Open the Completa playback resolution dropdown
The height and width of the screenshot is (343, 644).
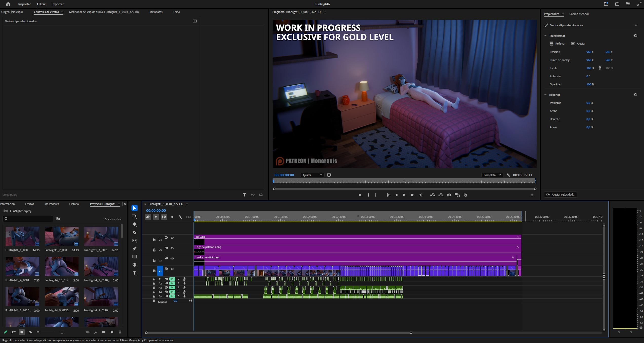[x=492, y=175]
